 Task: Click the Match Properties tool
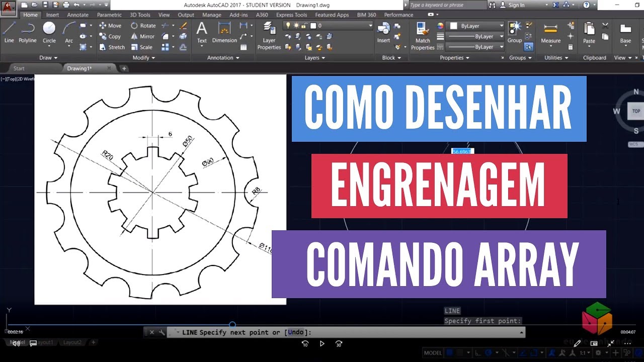point(423,36)
